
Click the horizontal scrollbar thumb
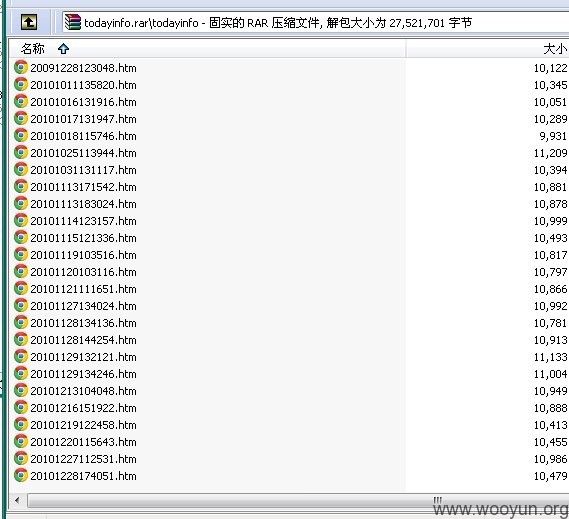pos(299,500)
